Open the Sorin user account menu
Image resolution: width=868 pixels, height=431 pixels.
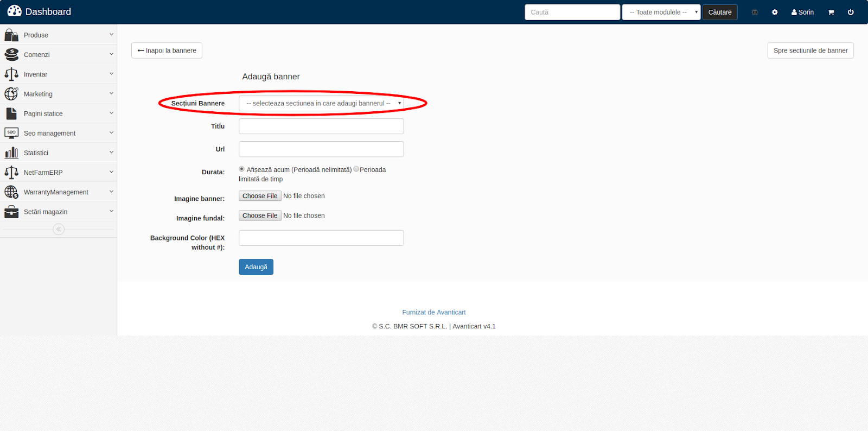(x=802, y=12)
